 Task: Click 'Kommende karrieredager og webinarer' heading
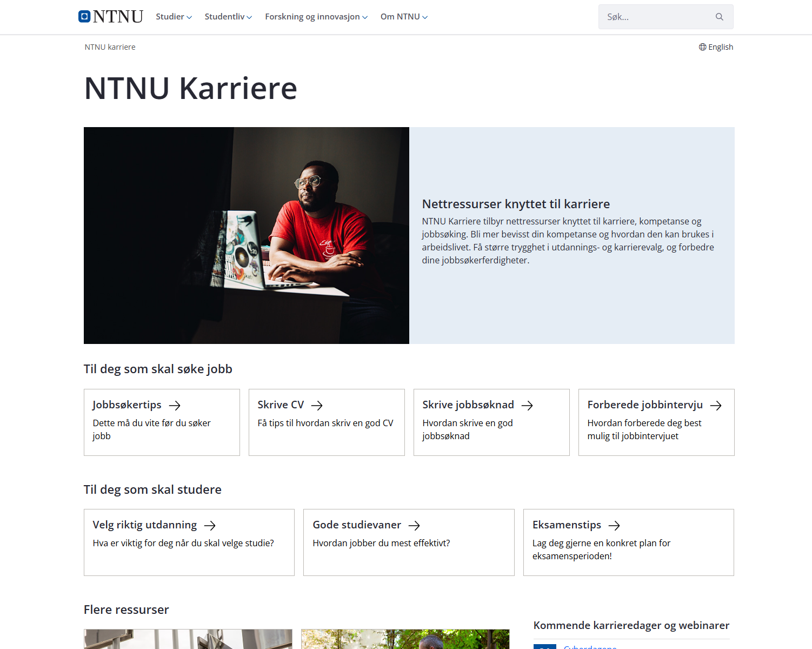(631, 625)
